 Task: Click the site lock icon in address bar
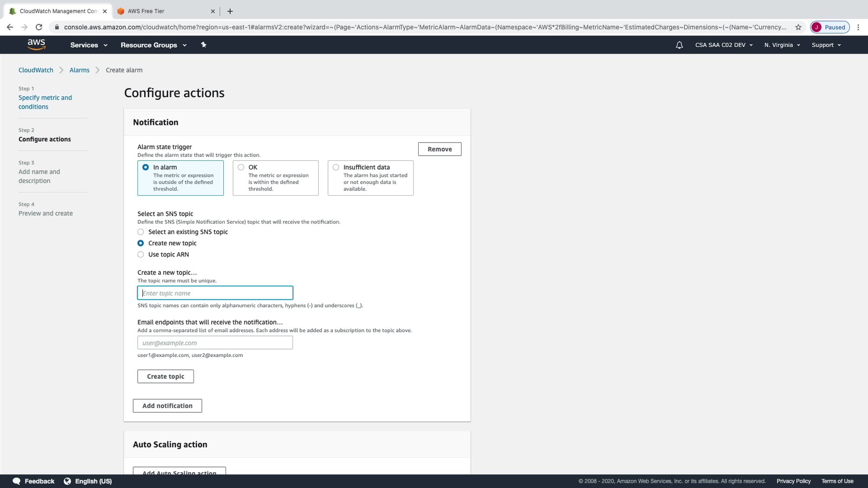pyautogui.click(x=57, y=27)
